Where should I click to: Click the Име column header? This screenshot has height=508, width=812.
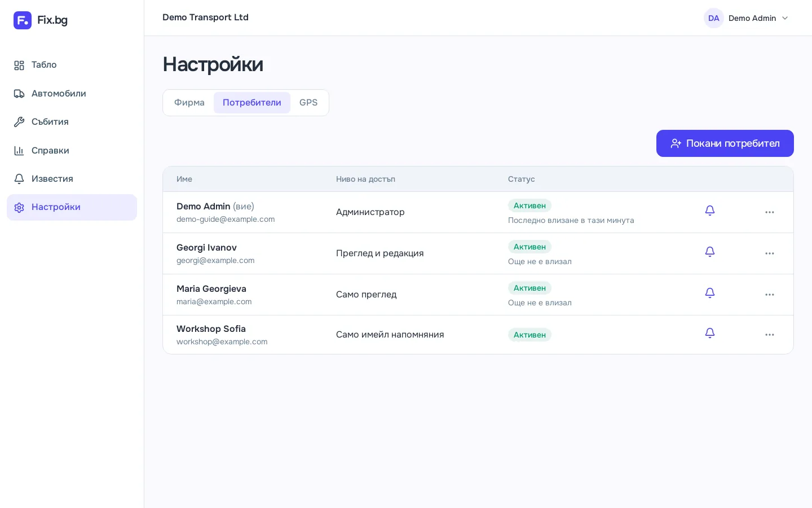[184, 179]
